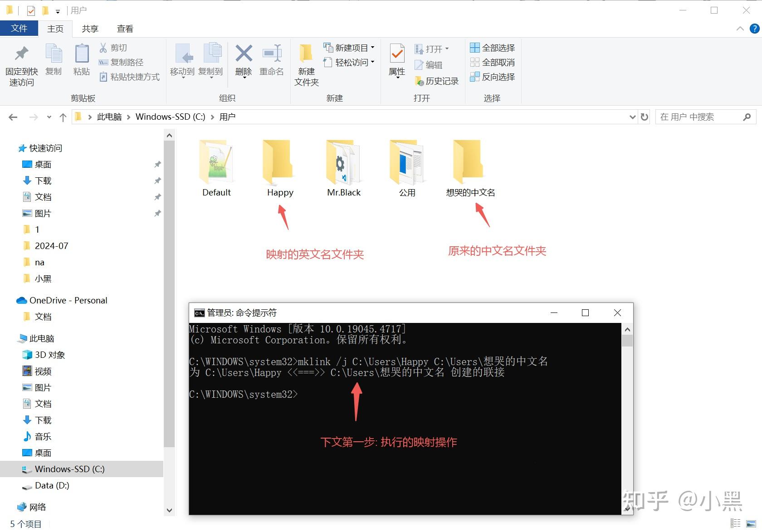The height and width of the screenshot is (532, 762).
Task: Click 全部取消 to clear selection
Action: tap(493, 62)
